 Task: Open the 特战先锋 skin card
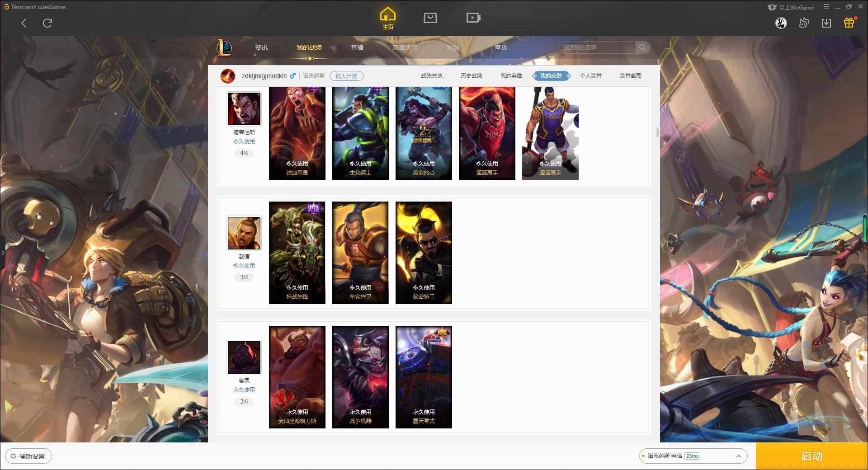coord(297,253)
